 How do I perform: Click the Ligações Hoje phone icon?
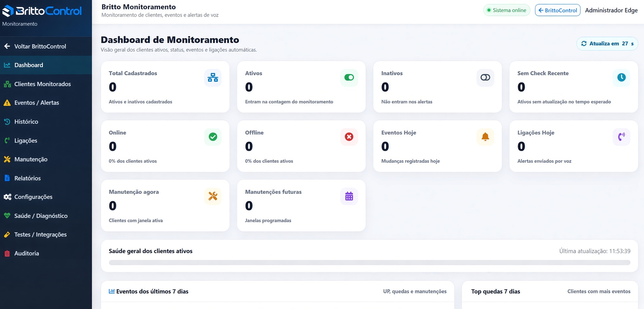(x=621, y=137)
